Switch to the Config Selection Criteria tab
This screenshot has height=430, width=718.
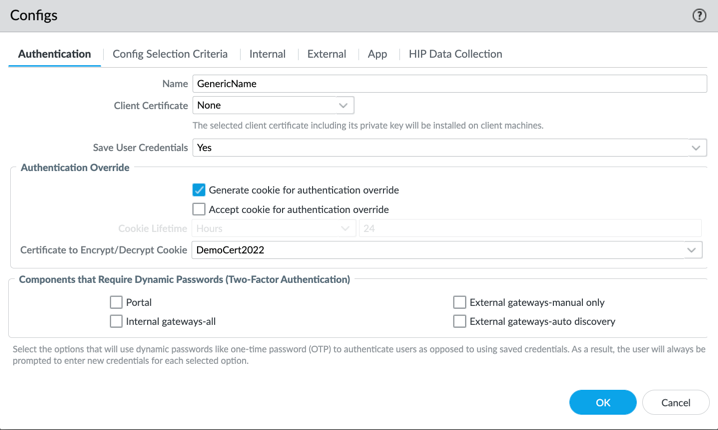point(170,54)
